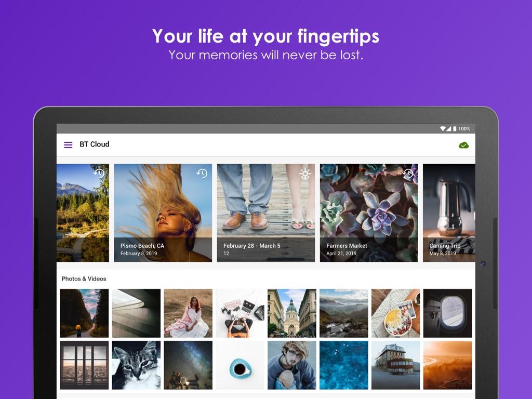This screenshot has width=532, height=399.
Task: Open the blue coffee cup photo
Action: [240, 365]
